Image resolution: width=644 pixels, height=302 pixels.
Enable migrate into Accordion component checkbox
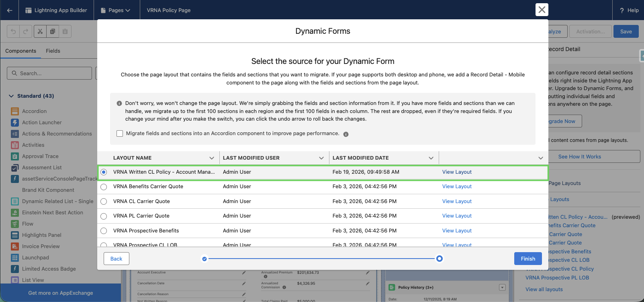pyautogui.click(x=120, y=134)
